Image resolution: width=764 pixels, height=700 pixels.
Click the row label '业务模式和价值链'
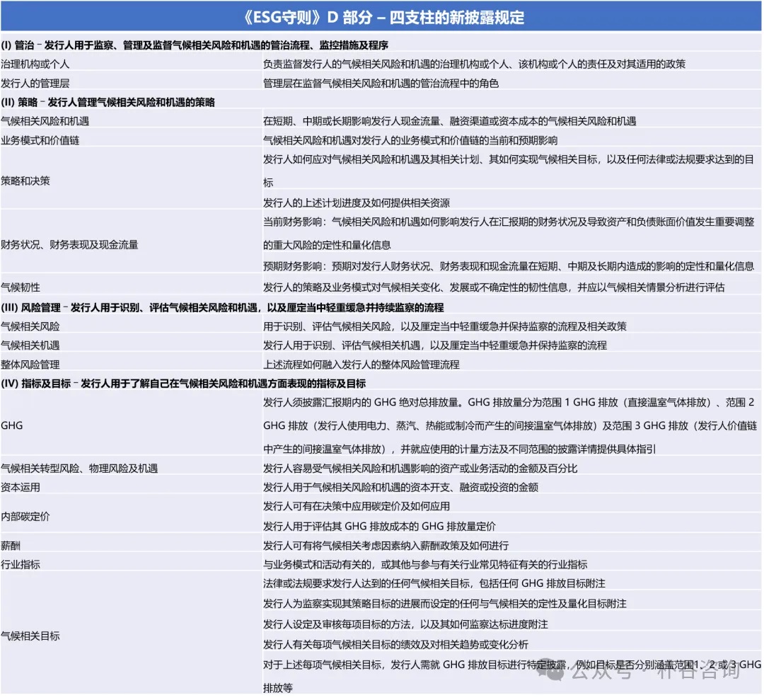[x=40, y=141]
